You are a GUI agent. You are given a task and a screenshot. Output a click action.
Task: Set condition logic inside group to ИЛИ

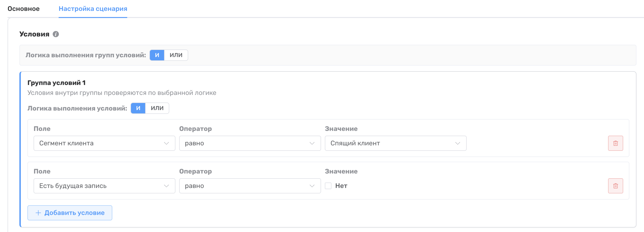click(x=157, y=108)
